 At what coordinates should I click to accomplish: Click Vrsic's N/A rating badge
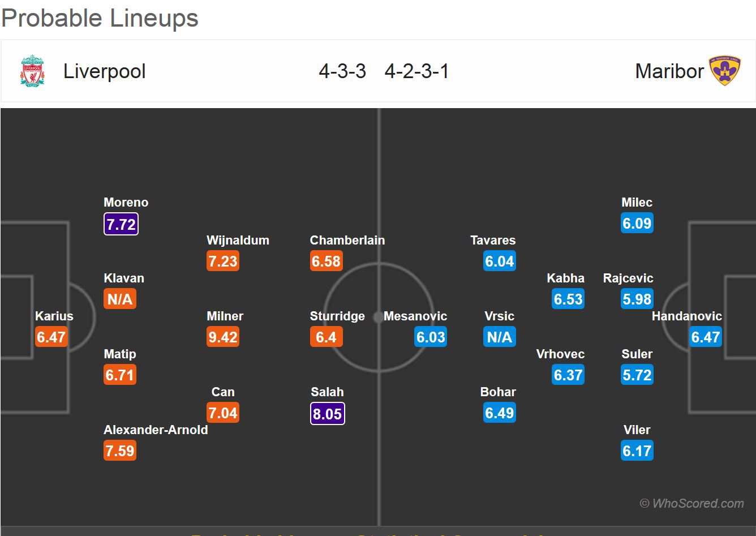pos(499,337)
